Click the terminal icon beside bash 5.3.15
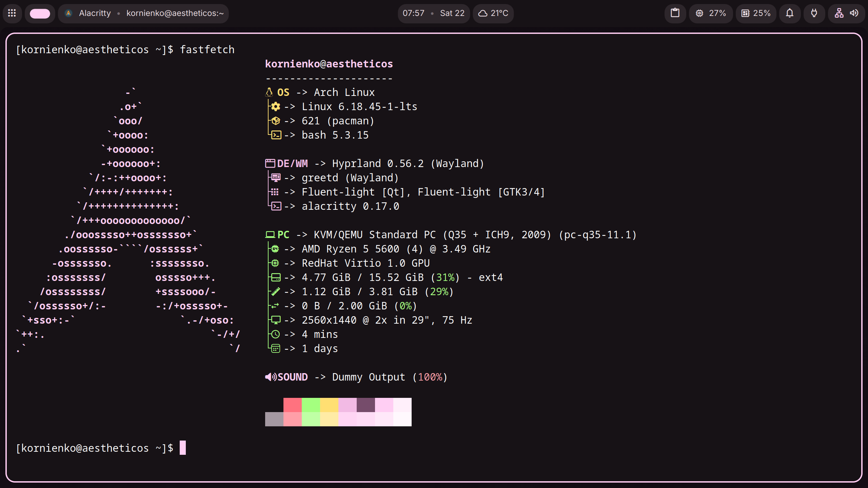 [276, 135]
